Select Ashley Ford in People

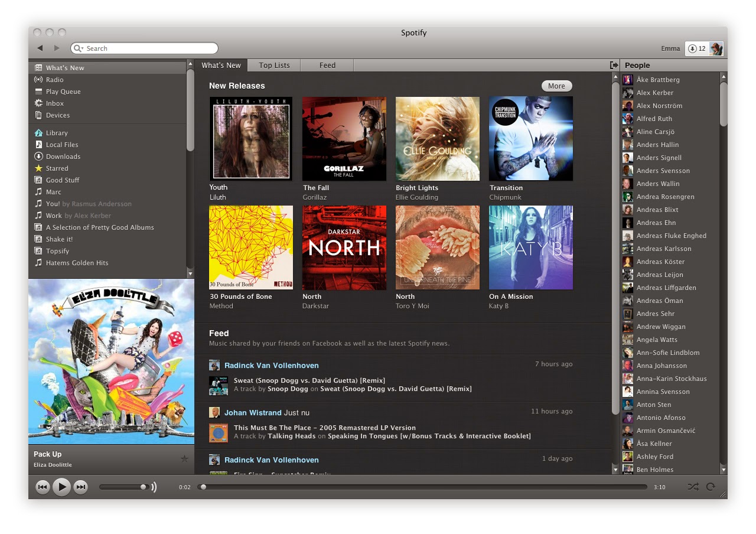(654, 457)
